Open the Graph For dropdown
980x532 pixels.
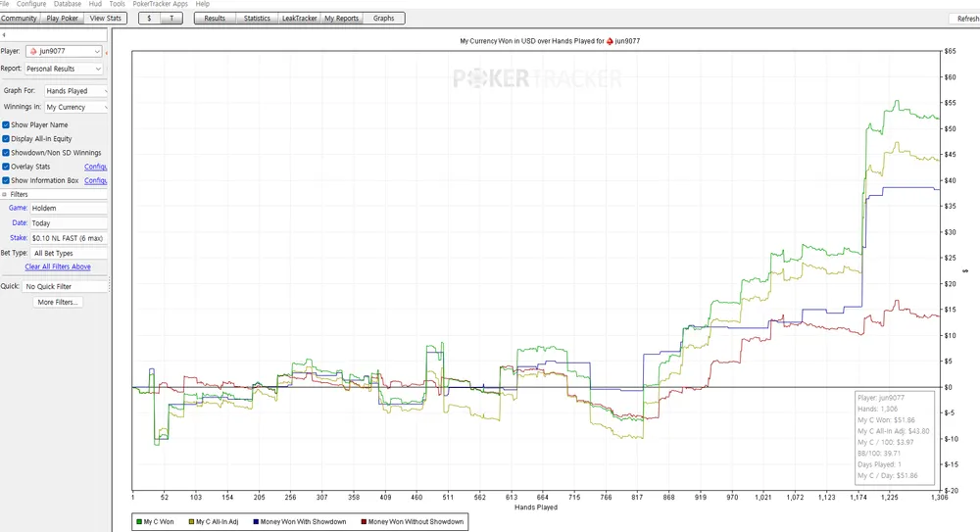coord(75,91)
